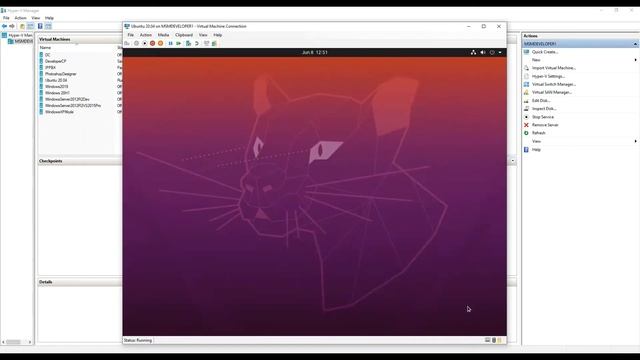
Task: Click the last green icon in VM toolbar
Action: (214, 43)
